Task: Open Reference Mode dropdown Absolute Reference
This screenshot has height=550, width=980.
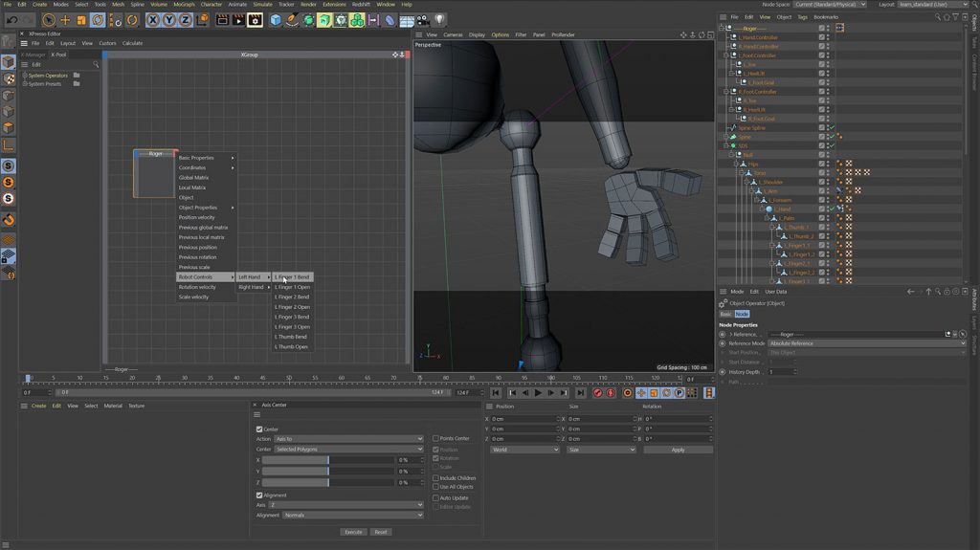Action: 866,343
